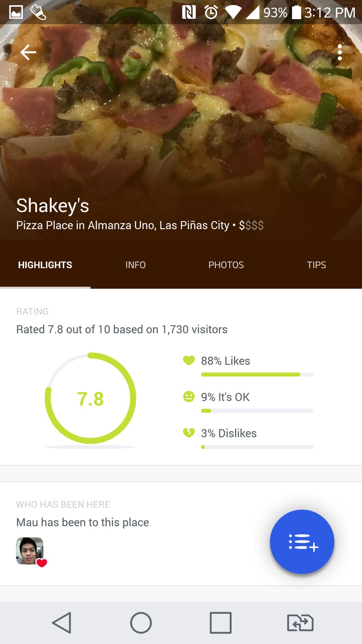362x644 pixels.
Task: Tap the screen-switch icon in navigation bar
Action: coord(300,622)
